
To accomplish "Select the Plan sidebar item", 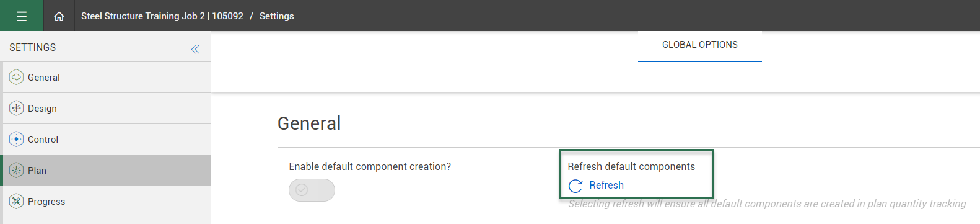I will pyautogui.click(x=107, y=171).
